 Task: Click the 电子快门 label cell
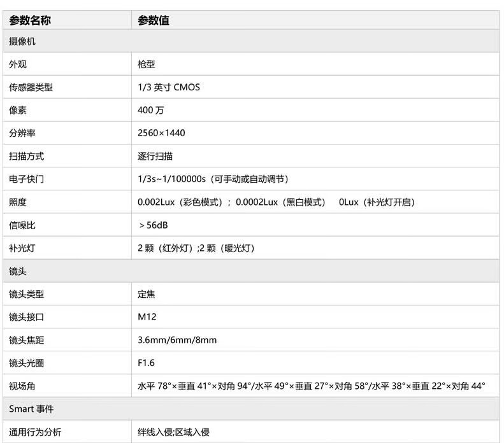26,179
